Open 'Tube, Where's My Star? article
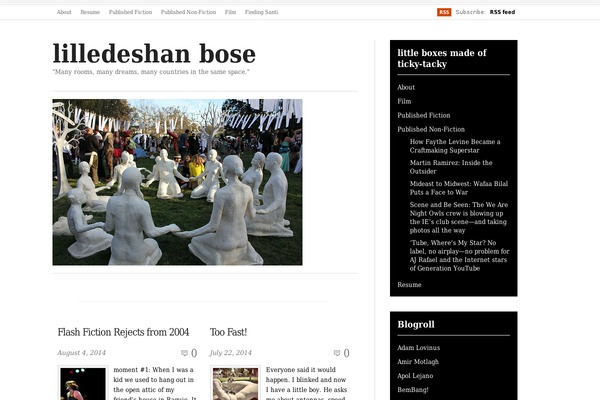 [x=459, y=255]
